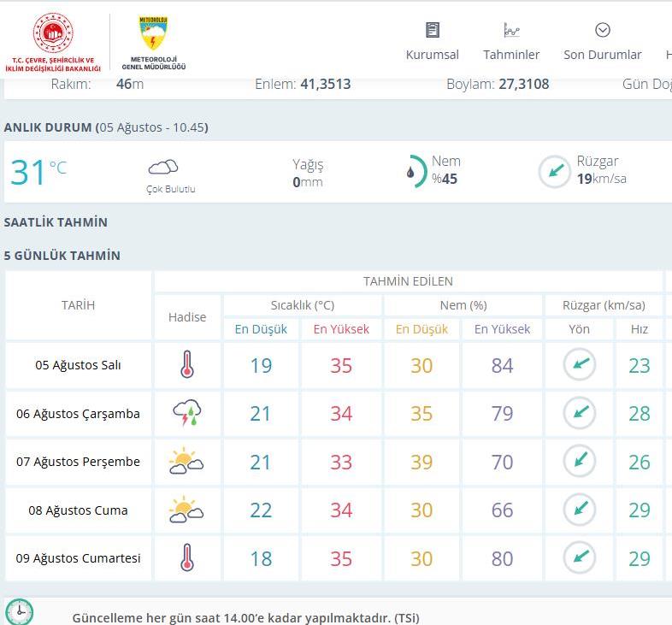
Task: Click the Çevre Şehircilik Bakanlığı emblem
Action: 53,36
